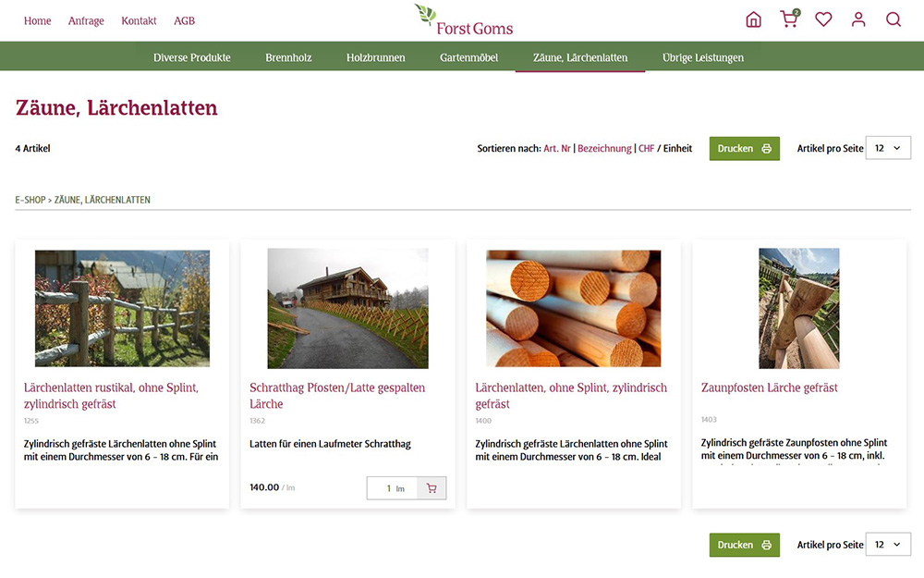Open Schratthag Pfosten/Latte gespalten Lärche title
This screenshot has height=578, width=924.
[337, 396]
